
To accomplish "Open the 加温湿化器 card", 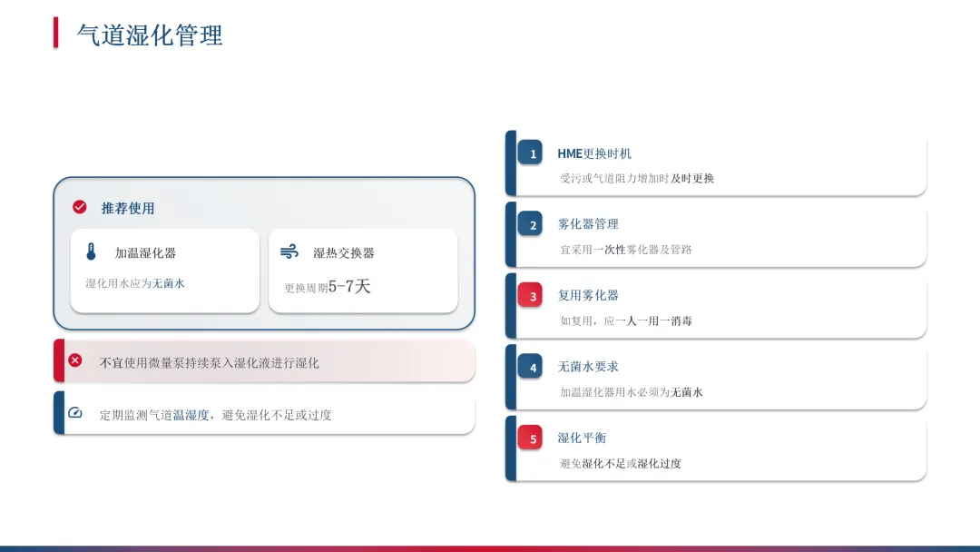I will [165, 271].
